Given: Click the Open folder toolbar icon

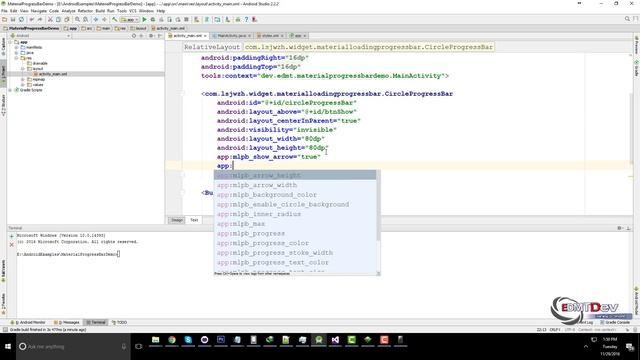Looking at the screenshot, I should point(4,20).
